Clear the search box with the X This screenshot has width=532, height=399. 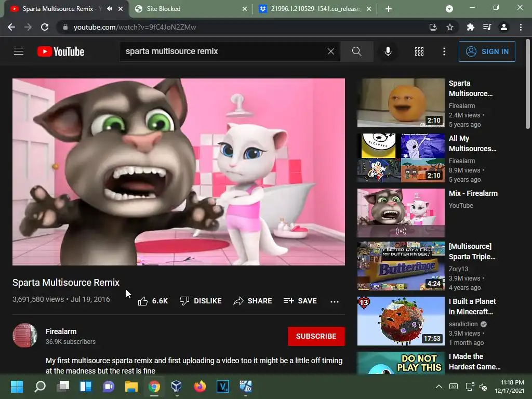tap(331, 51)
